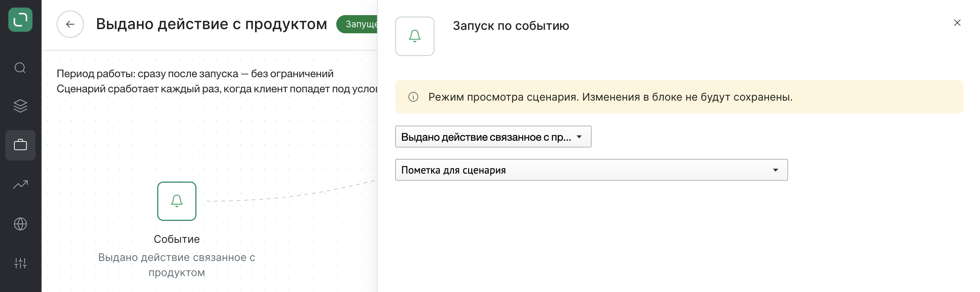Image resolution: width=980 pixels, height=292 pixels.
Task: Go back with the arrow button
Action: (70, 24)
